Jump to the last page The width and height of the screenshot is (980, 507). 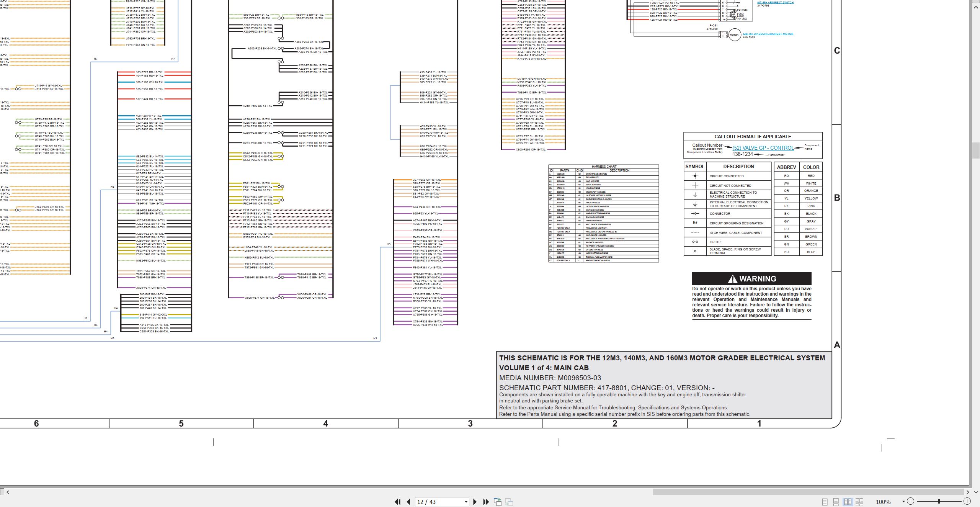tap(486, 502)
